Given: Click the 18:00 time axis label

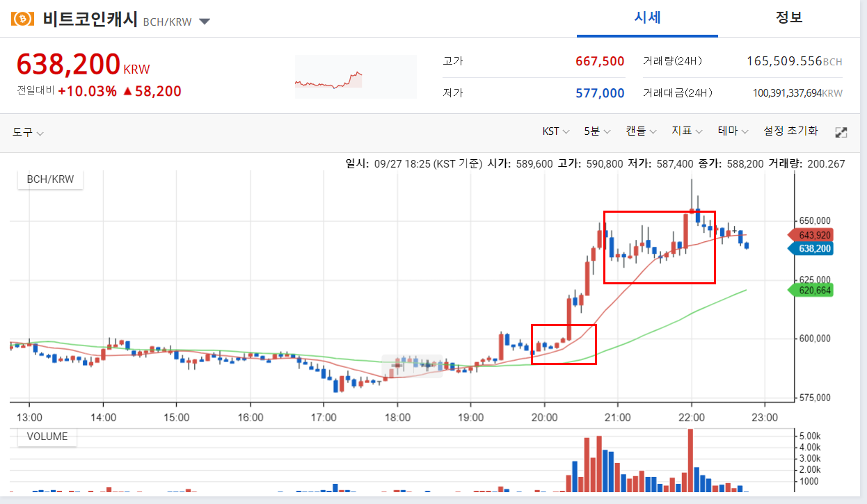Looking at the screenshot, I should [397, 417].
